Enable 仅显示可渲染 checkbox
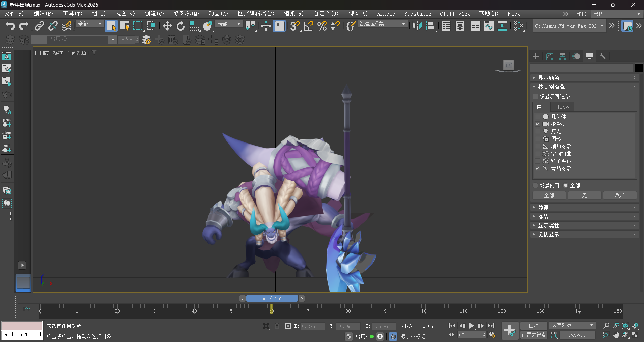 pyautogui.click(x=536, y=96)
